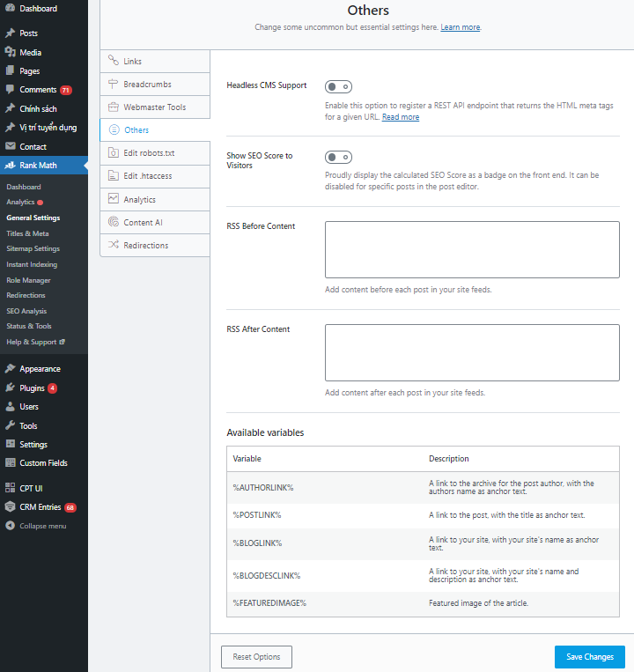This screenshot has width=634, height=672.
Task: Click the Links tab icon
Action: [x=113, y=61]
